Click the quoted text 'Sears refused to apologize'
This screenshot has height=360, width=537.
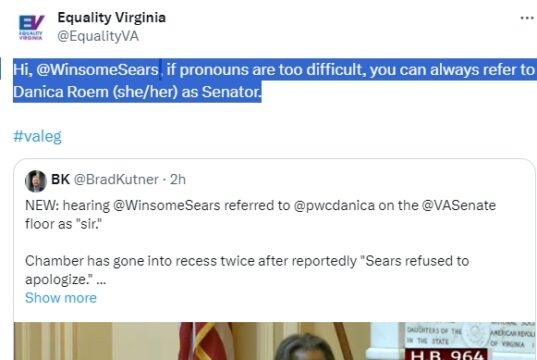click(247, 270)
